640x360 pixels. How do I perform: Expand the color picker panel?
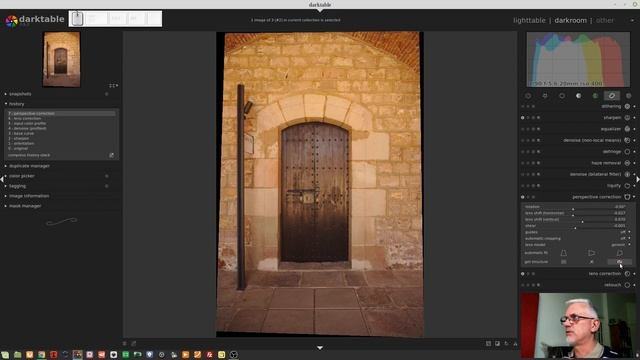click(22, 176)
